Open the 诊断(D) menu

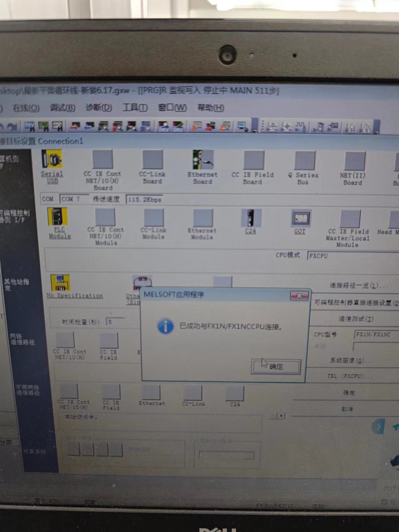click(x=99, y=108)
